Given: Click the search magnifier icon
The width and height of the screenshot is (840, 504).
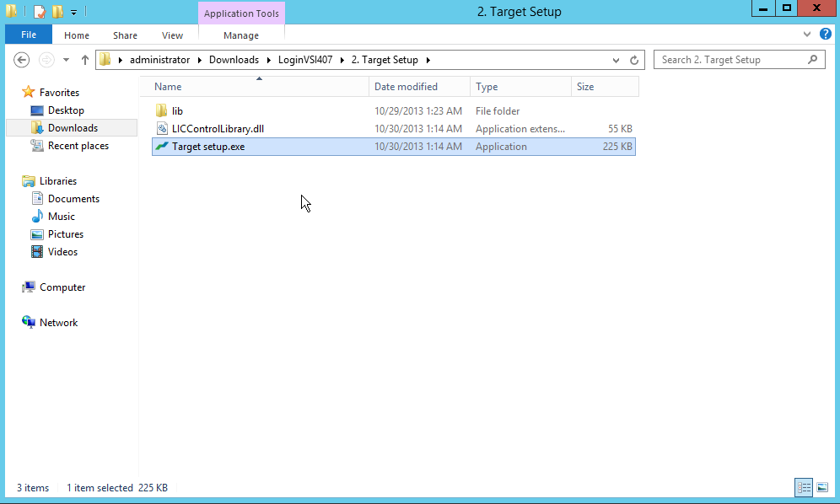Looking at the screenshot, I should (813, 60).
